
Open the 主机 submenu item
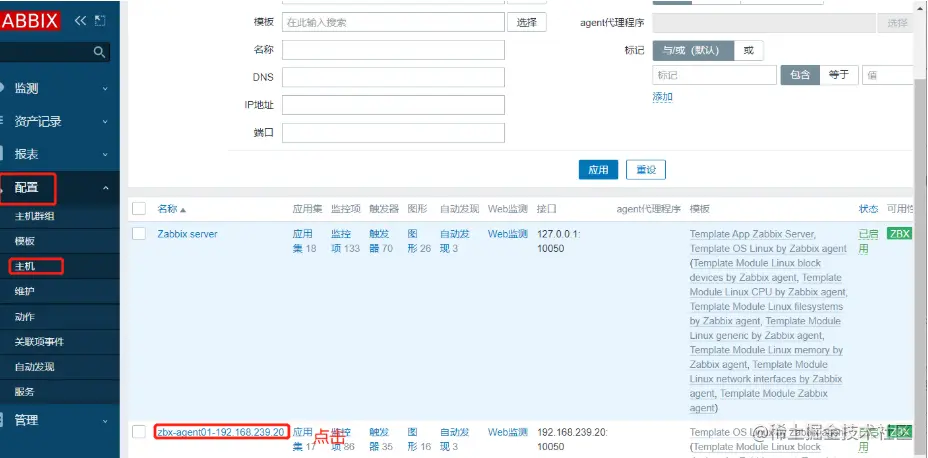click(x=25, y=266)
